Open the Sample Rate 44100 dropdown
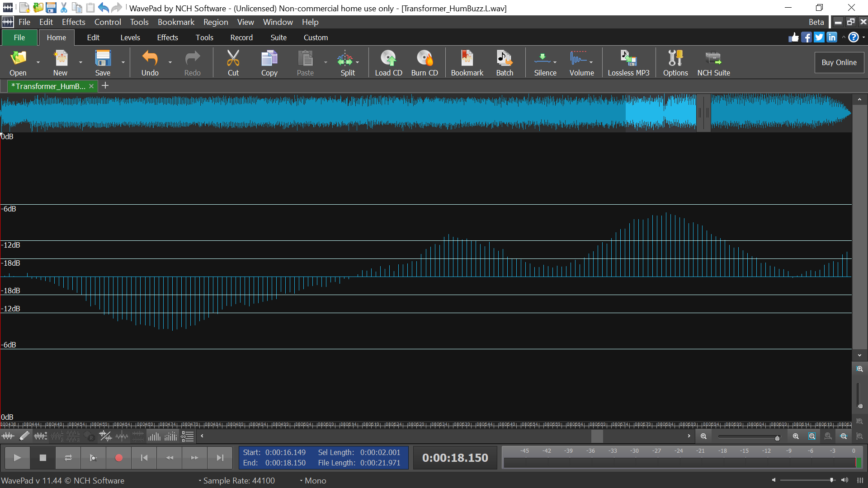Image resolution: width=868 pixels, height=488 pixels. tap(236, 480)
